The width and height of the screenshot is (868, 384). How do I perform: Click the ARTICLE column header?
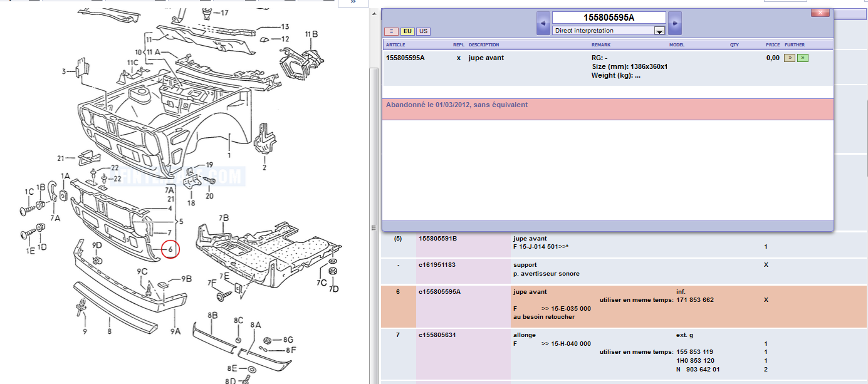(395, 45)
